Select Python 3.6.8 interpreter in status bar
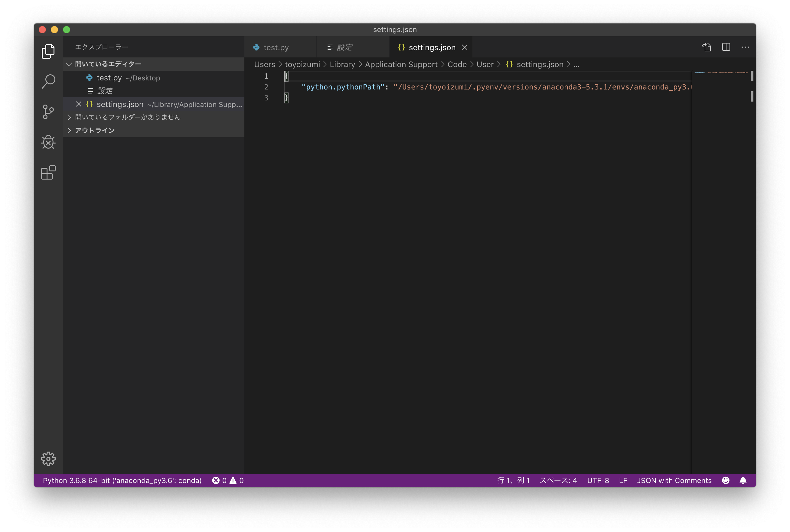This screenshot has height=532, width=790. [122, 480]
